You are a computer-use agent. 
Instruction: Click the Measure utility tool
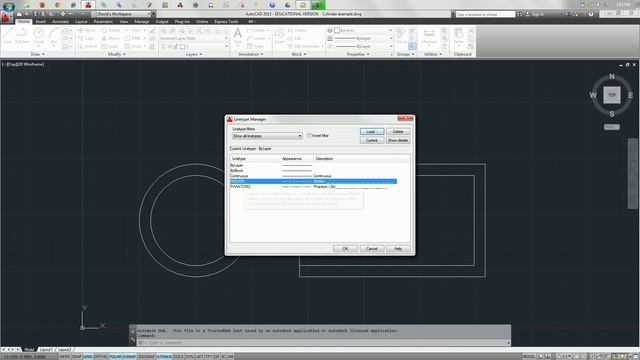429,36
